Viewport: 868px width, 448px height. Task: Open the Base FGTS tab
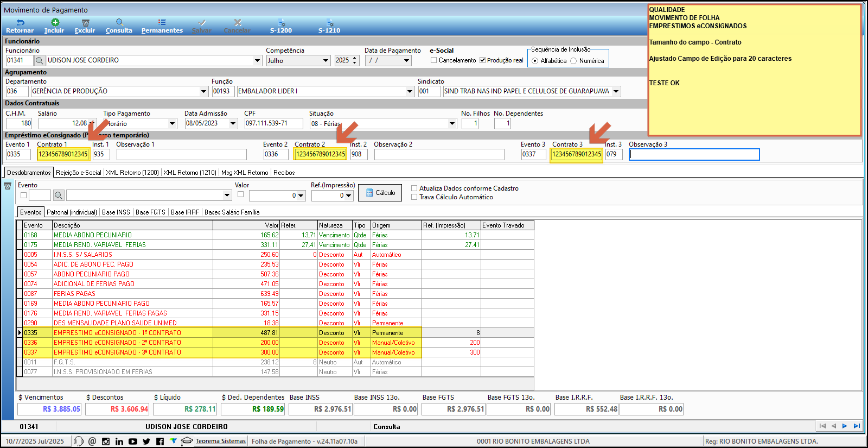[150, 212]
